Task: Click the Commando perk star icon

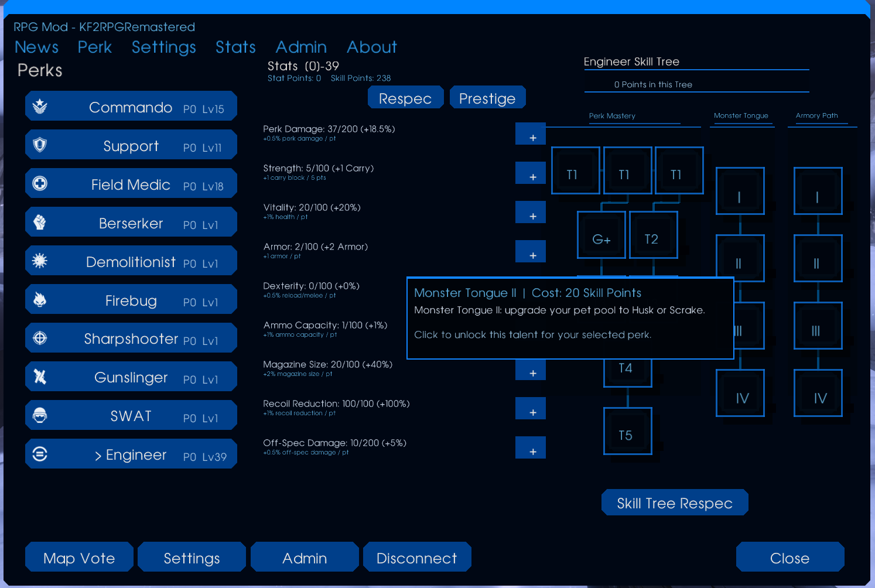Action: [x=40, y=106]
